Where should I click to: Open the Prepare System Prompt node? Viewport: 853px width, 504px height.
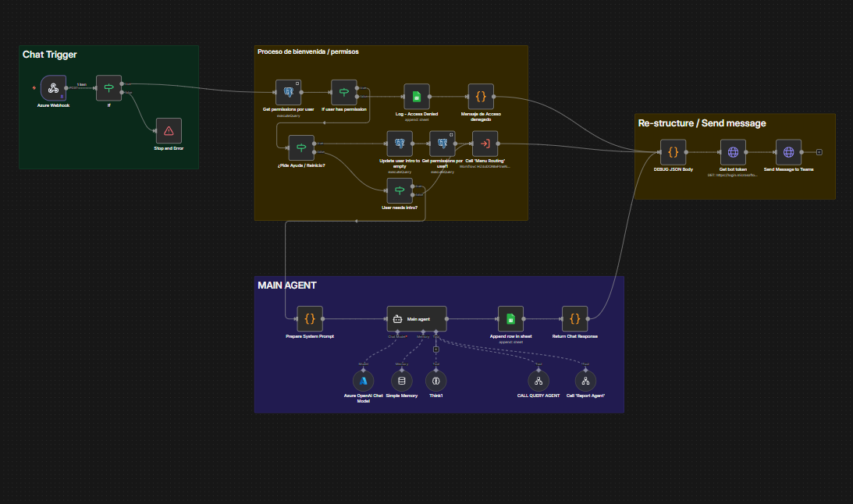pyautogui.click(x=310, y=318)
